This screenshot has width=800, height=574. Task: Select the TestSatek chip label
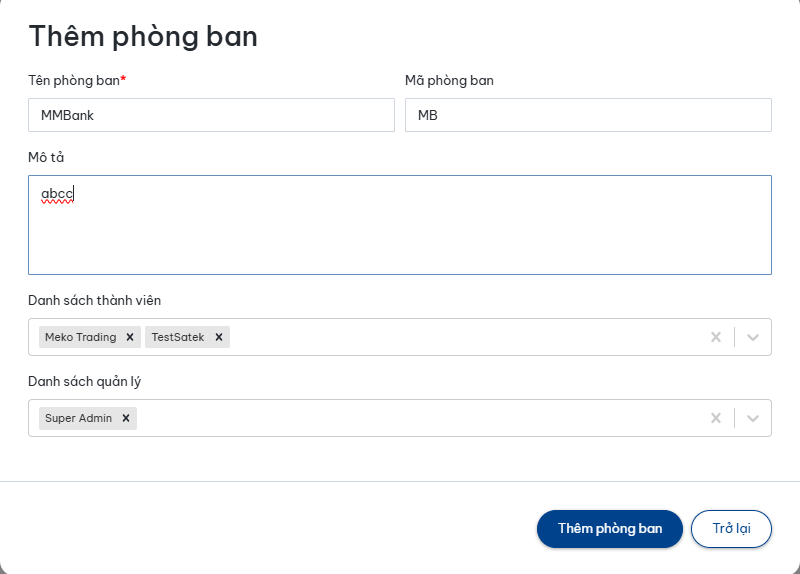point(178,337)
